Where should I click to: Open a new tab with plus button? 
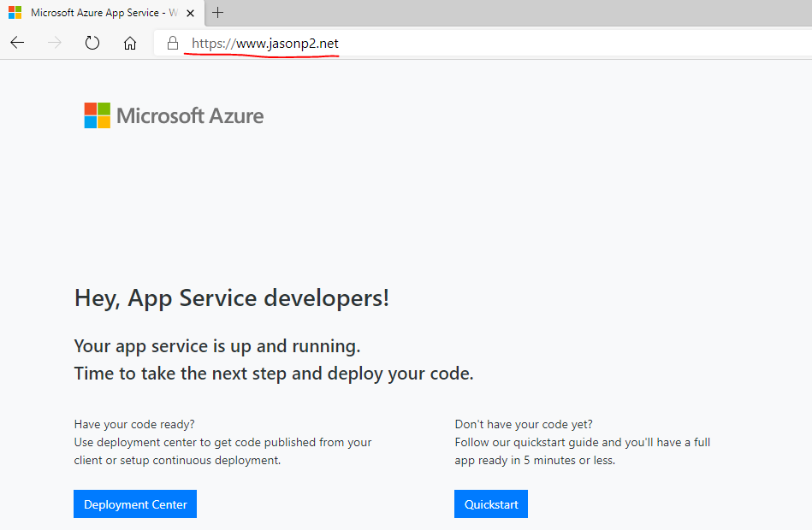pyautogui.click(x=218, y=13)
